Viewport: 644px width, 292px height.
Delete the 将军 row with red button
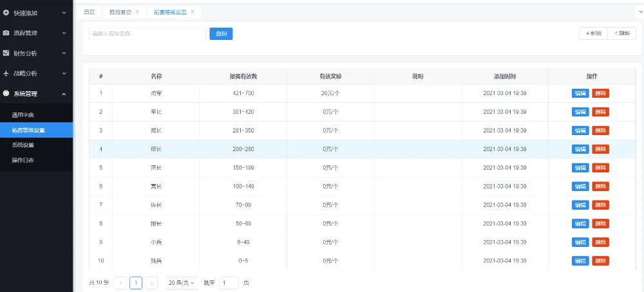point(600,93)
